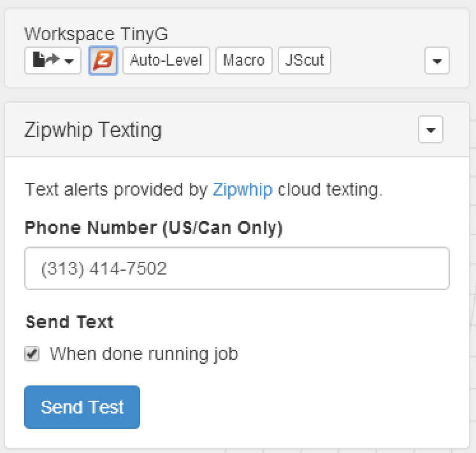This screenshot has height=453, width=476.
Task: Click the "cloud texting" description text
Action: coord(330,190)
